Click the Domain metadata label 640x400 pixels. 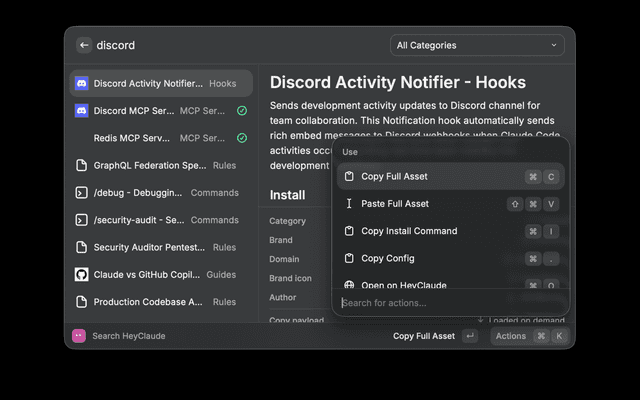coord(284,259)
